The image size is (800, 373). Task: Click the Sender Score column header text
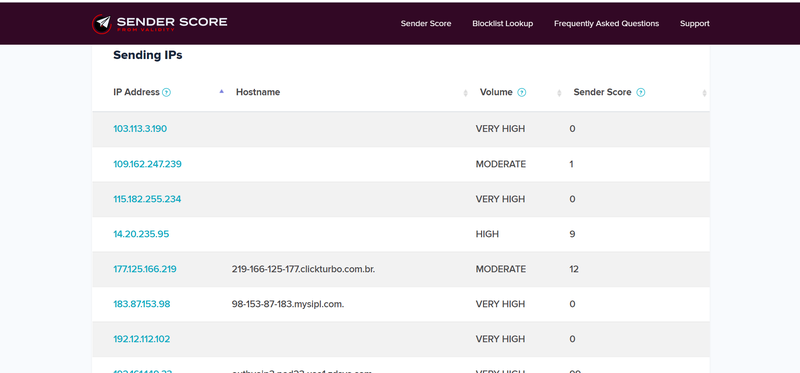point(602,92)
